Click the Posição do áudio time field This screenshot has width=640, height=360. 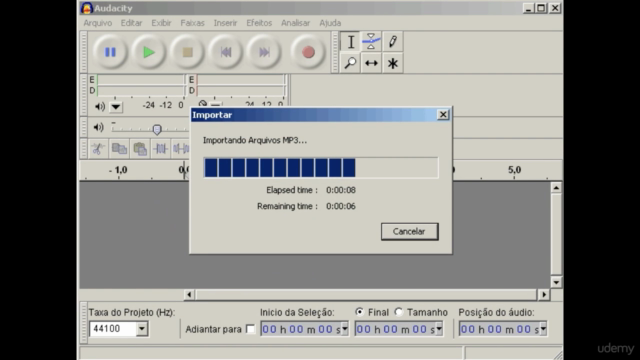(499, 329)
